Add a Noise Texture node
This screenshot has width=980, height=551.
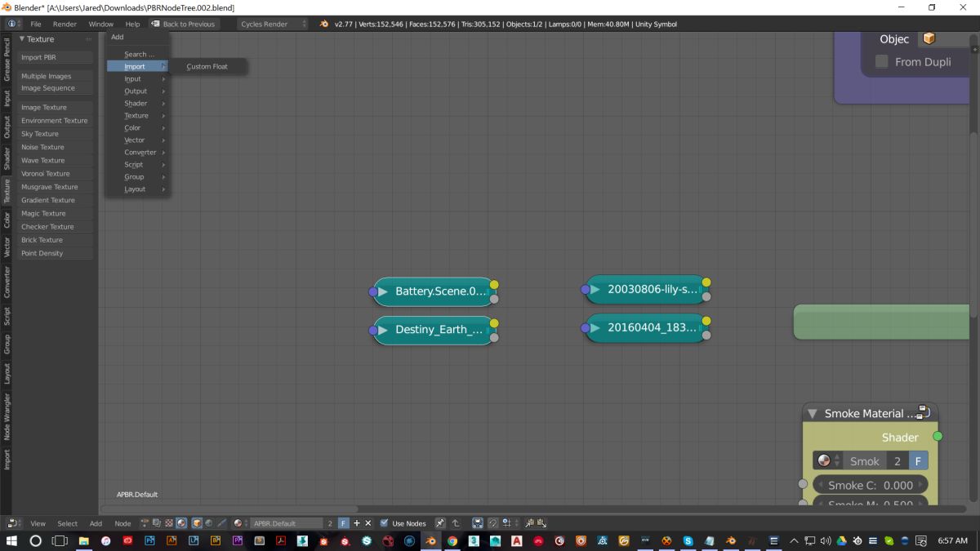coord(55,147)
